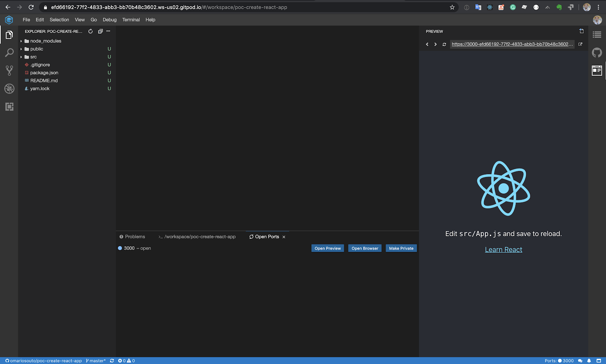This screenshot has width=606, height=364.
Task: Click the preview URL address field
Action: coord(512,44)
